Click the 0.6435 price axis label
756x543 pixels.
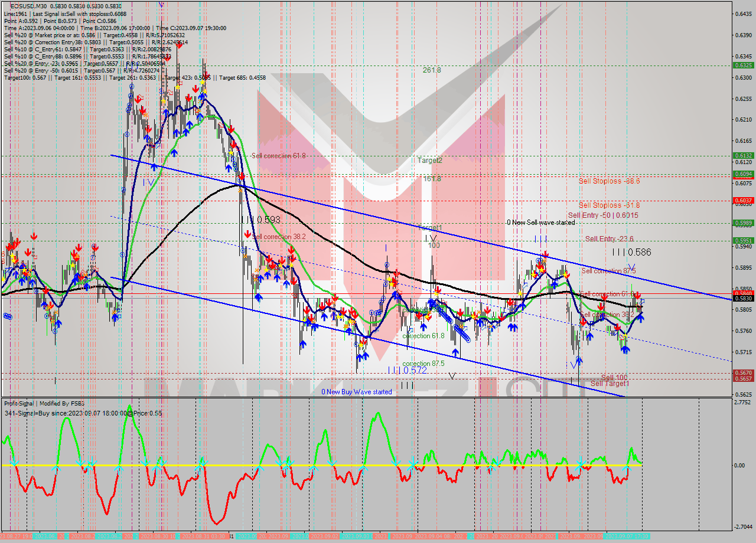point(744,14)
